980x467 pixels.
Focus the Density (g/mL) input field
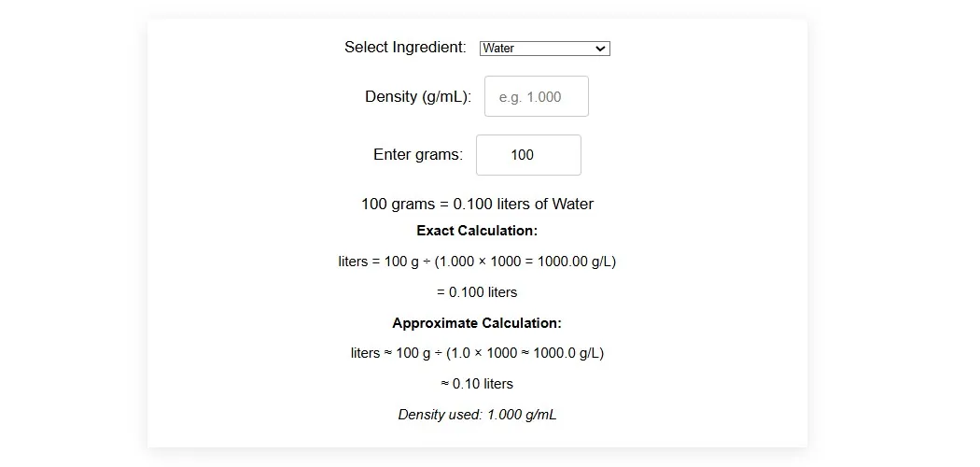point(537,96)
